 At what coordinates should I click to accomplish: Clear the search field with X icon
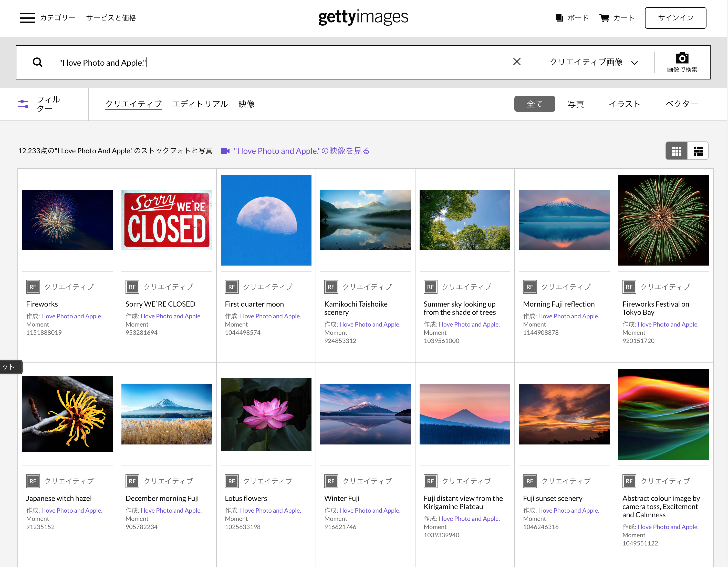tap(516, 62)
